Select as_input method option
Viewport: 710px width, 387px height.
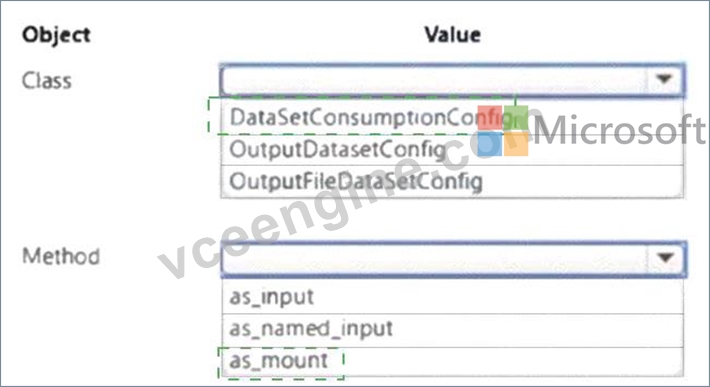tap(452, 297)
